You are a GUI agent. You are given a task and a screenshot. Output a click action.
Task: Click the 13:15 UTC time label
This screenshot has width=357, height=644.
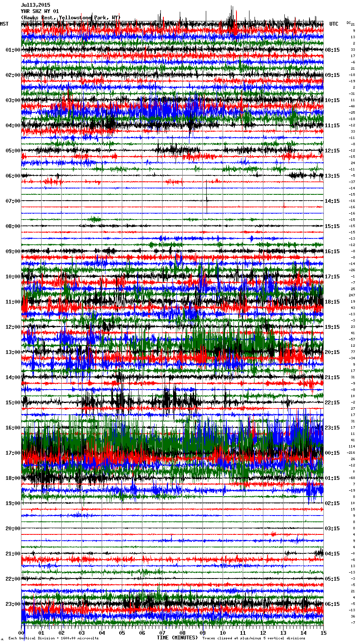(332, 176)
